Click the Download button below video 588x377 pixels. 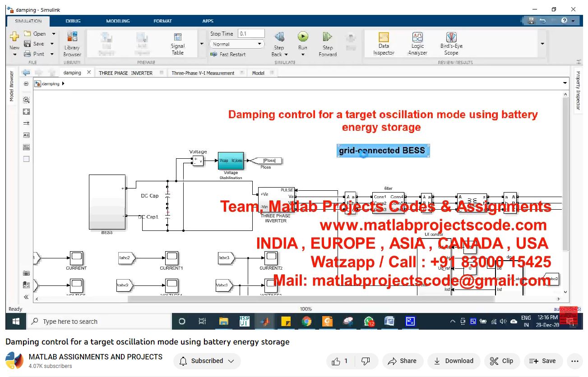pyautogui.click(x=454, y=361)
